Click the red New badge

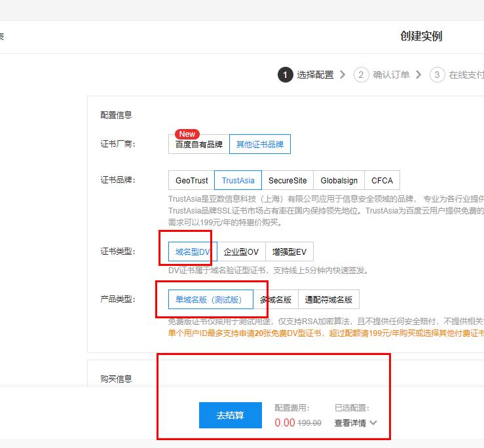pyautogui.click(x=187, y=134)
